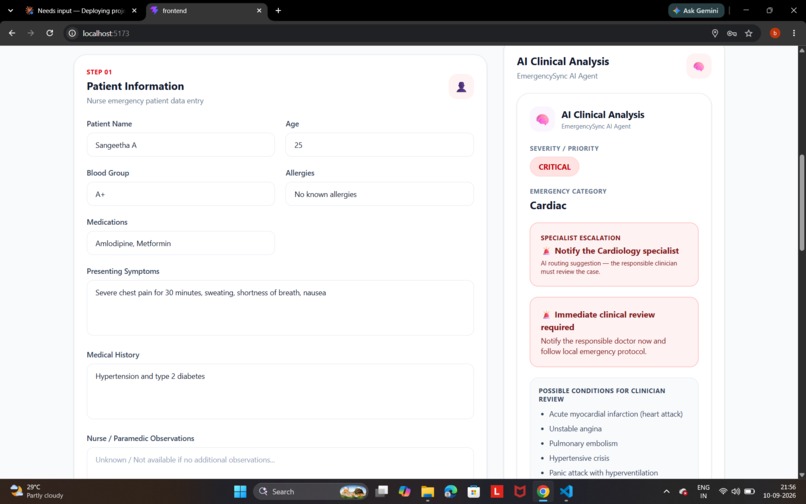
Task: Open Microsoft Store from the taskbar
Action: (474, 491)
